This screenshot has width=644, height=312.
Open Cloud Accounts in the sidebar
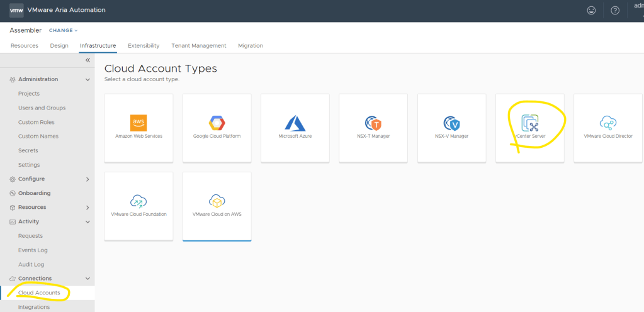tap(39, 292)
